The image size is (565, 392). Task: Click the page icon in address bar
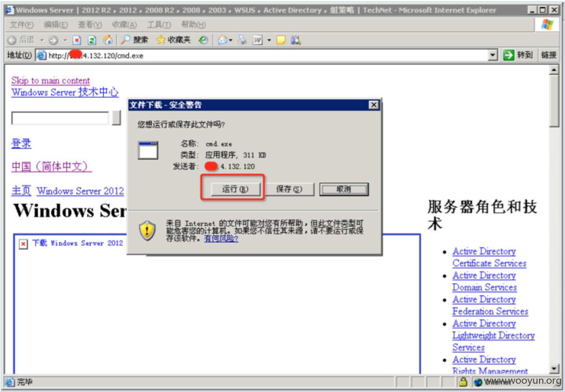[41, 55]
